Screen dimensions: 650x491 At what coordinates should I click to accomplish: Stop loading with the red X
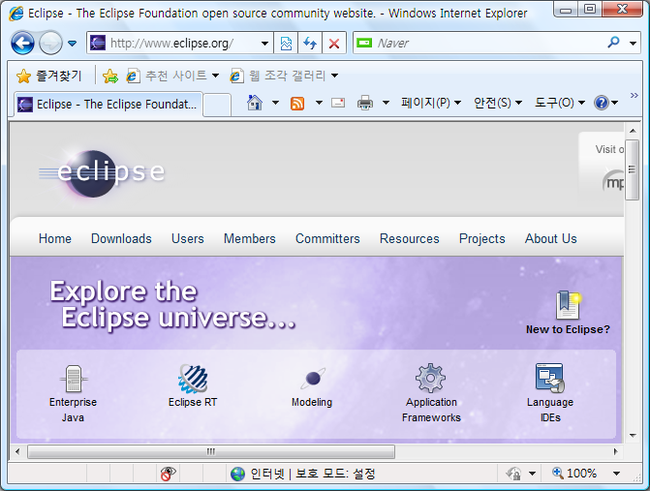click(x=334, y=43)
